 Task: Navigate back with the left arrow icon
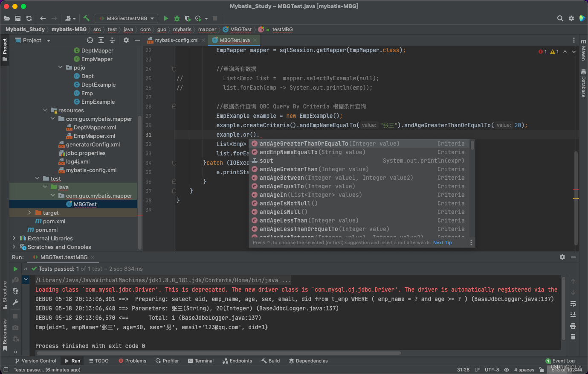click(x=43, y=18)
